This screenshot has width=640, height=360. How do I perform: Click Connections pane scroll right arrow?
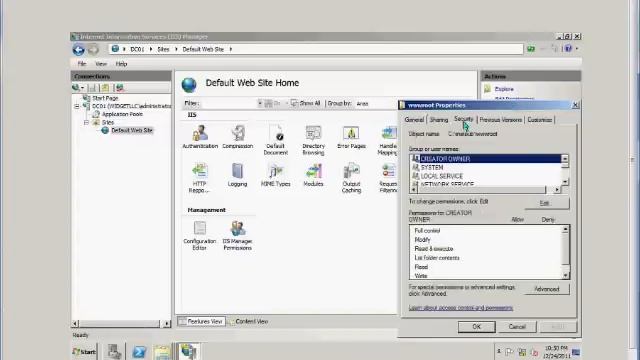pyautogui.click(x=166, y=324)
